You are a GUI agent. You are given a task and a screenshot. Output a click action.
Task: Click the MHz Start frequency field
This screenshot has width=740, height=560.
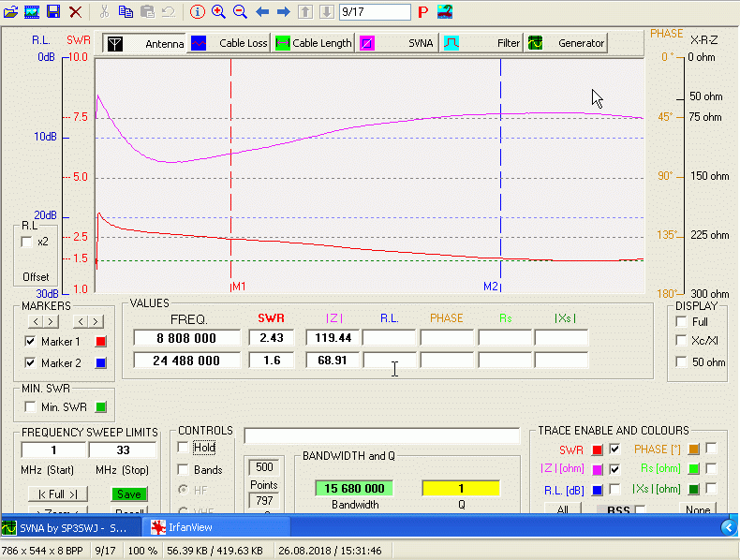53,450
